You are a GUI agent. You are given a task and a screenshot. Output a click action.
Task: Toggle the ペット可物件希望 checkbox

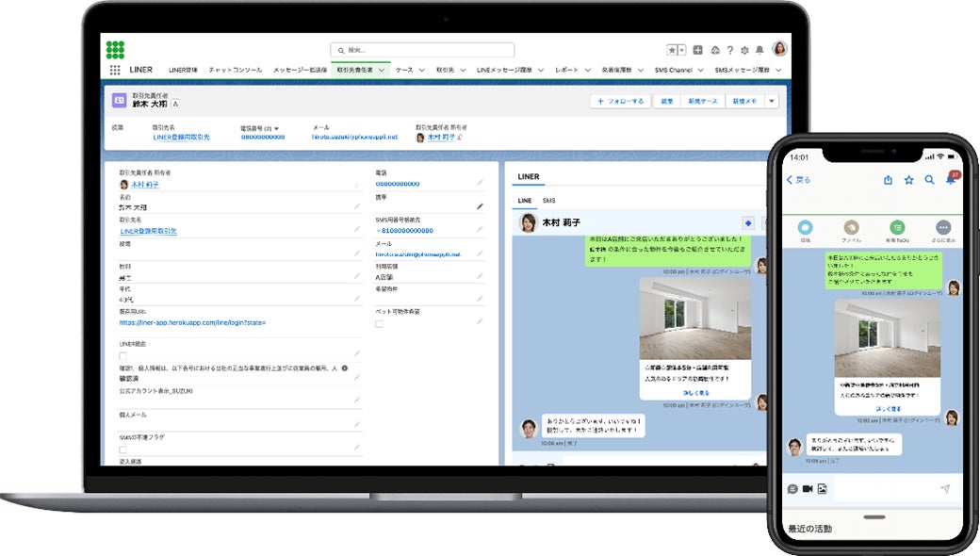pyautogui.click(x=379, y=323)
